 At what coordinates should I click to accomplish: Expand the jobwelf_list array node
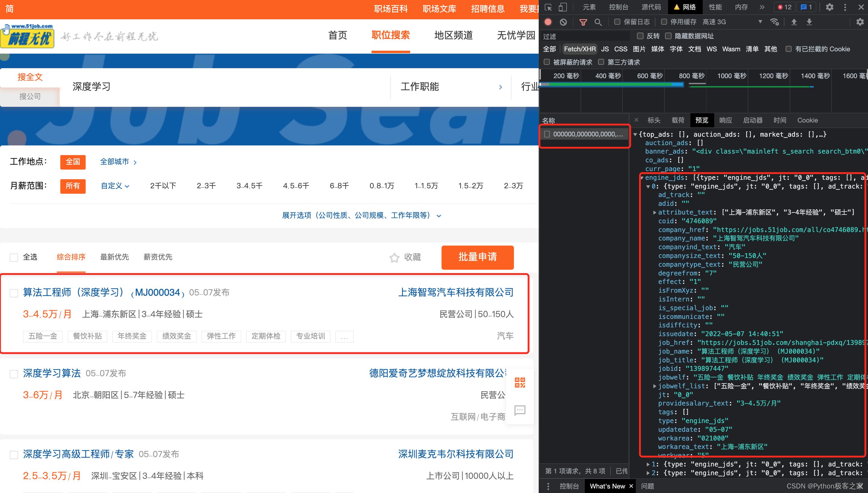click(655, 386)
